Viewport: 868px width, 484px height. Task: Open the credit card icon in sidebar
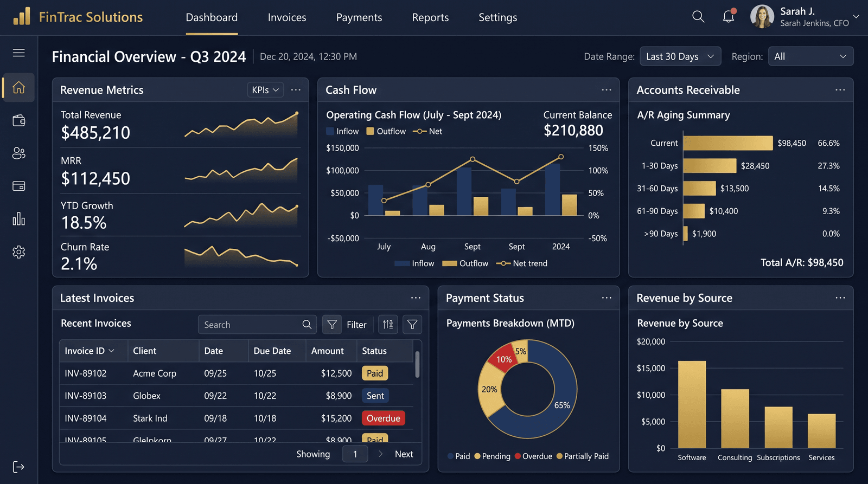point(19,186)
